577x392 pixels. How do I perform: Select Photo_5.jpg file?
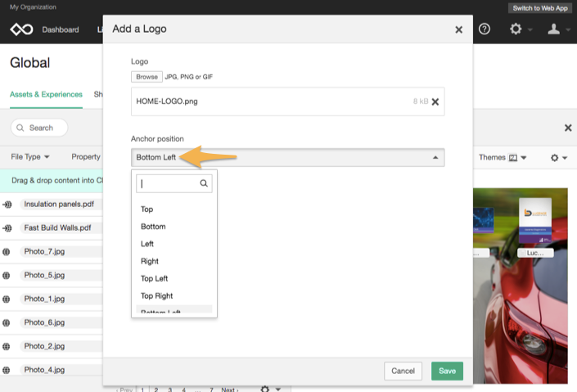coord(44,275)
